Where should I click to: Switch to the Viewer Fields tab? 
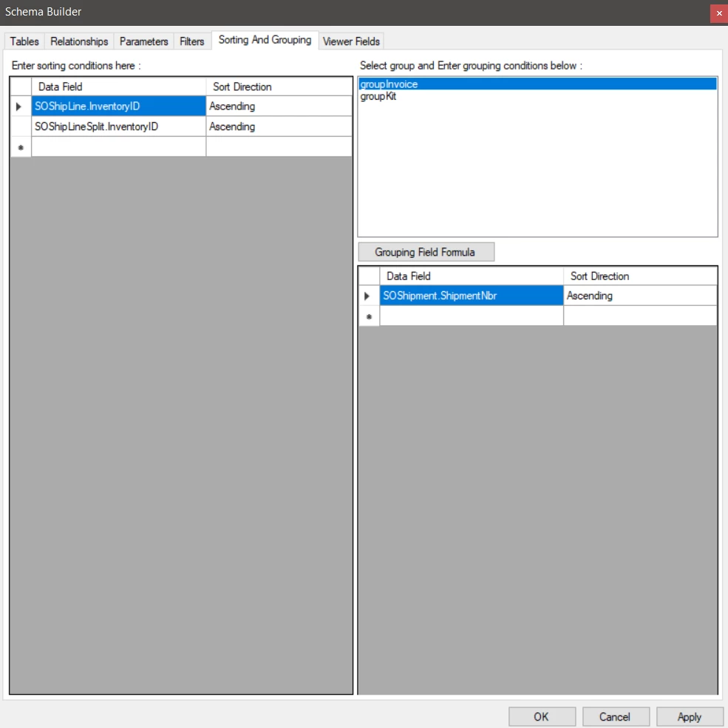(351, 41)
